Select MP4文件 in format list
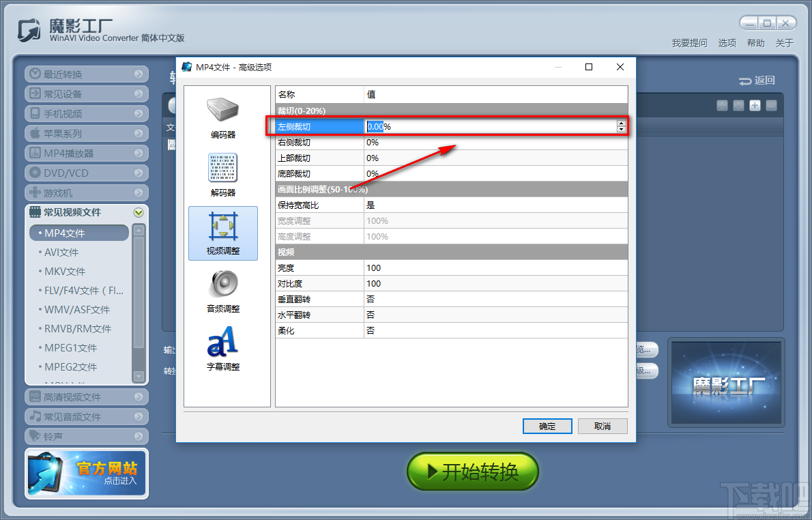Viewport: 812px width, 520px height. (79, 233)
